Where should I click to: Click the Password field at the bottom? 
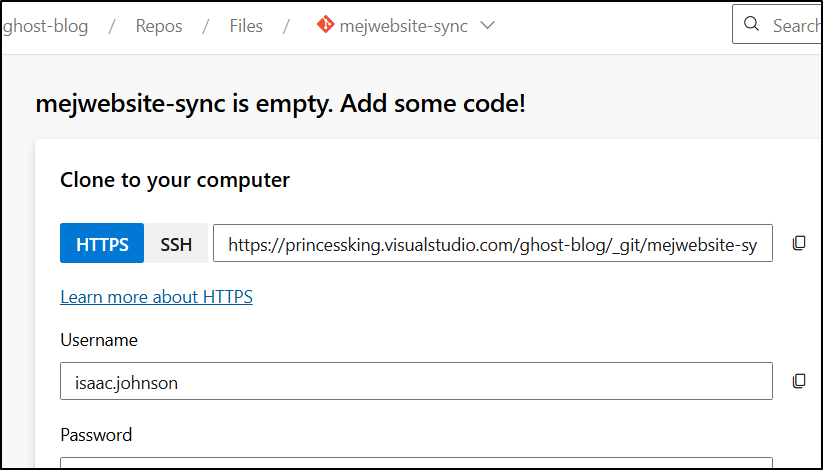pos(416,463)
